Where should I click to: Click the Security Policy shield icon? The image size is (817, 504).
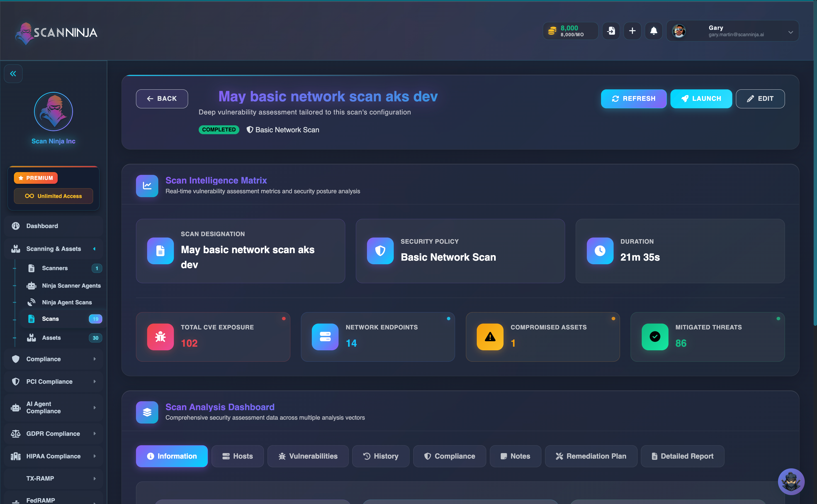click(380, 251)
